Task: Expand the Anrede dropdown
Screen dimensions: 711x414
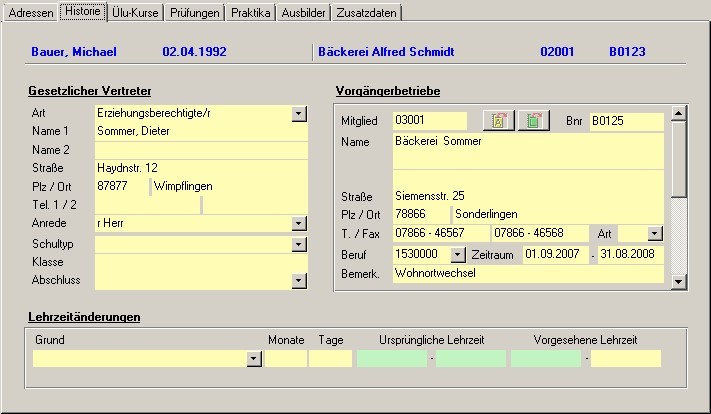Action: click(298, 223)
